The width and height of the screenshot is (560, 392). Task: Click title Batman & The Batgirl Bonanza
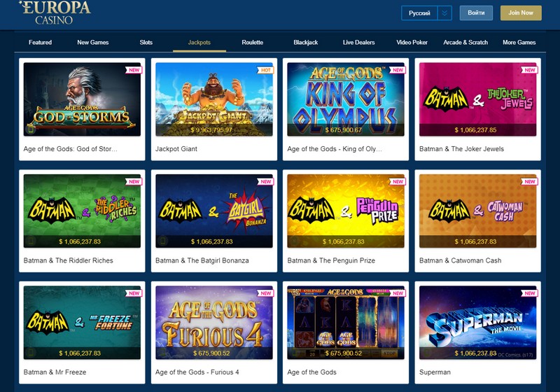point(202,260)
